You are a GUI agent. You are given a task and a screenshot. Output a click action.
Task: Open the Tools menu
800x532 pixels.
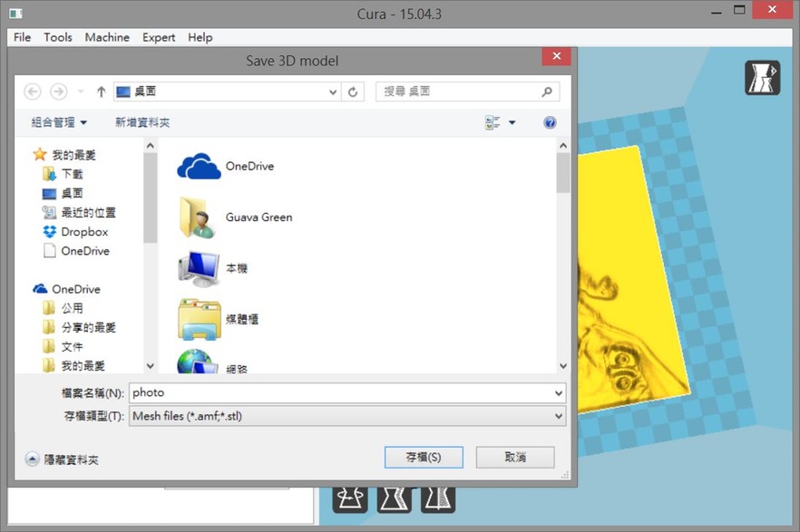(58, 38)
